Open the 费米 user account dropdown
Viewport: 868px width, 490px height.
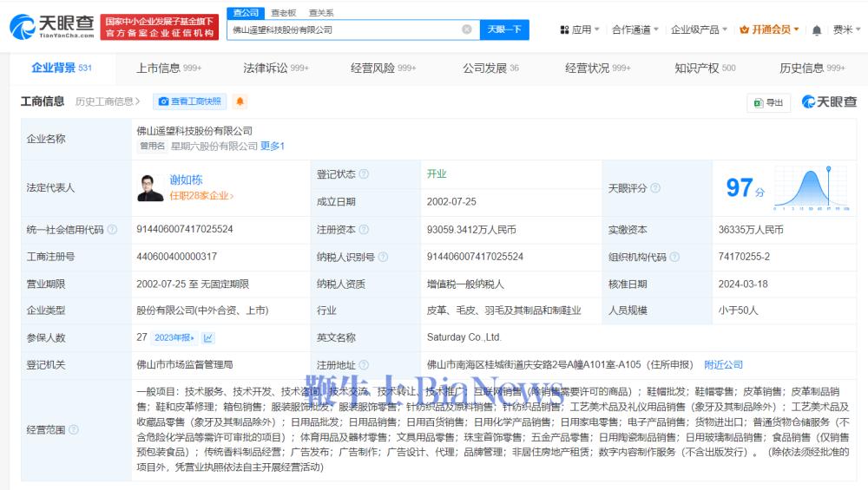pyautogui.click(x=846, y=29)
